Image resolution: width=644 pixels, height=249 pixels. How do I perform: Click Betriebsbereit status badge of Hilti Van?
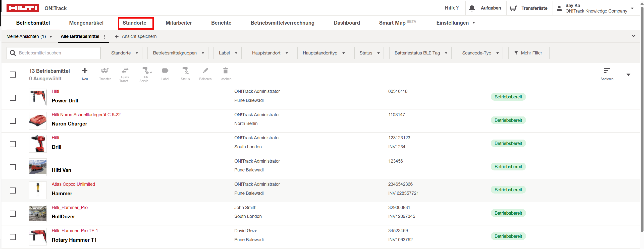[x=508, y=167]
